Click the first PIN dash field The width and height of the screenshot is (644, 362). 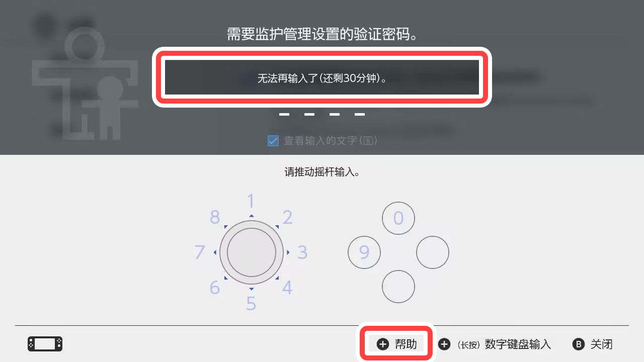click(284, 115)
